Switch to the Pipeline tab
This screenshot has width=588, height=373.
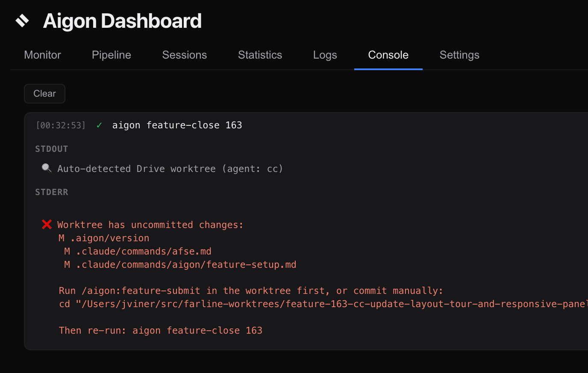[111, 55]
